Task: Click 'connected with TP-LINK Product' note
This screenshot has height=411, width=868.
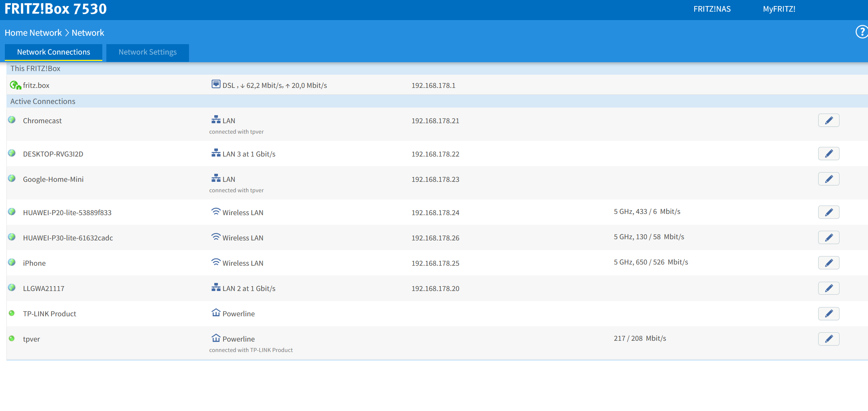Action: click(251, 350)
